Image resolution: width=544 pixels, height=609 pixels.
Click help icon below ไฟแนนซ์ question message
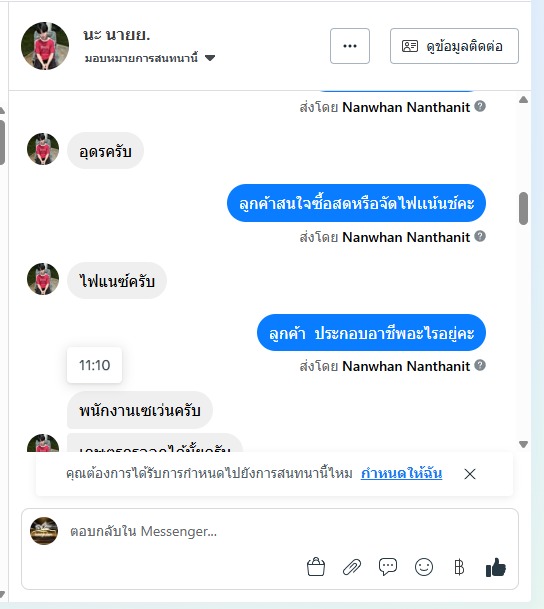(480, 236)
